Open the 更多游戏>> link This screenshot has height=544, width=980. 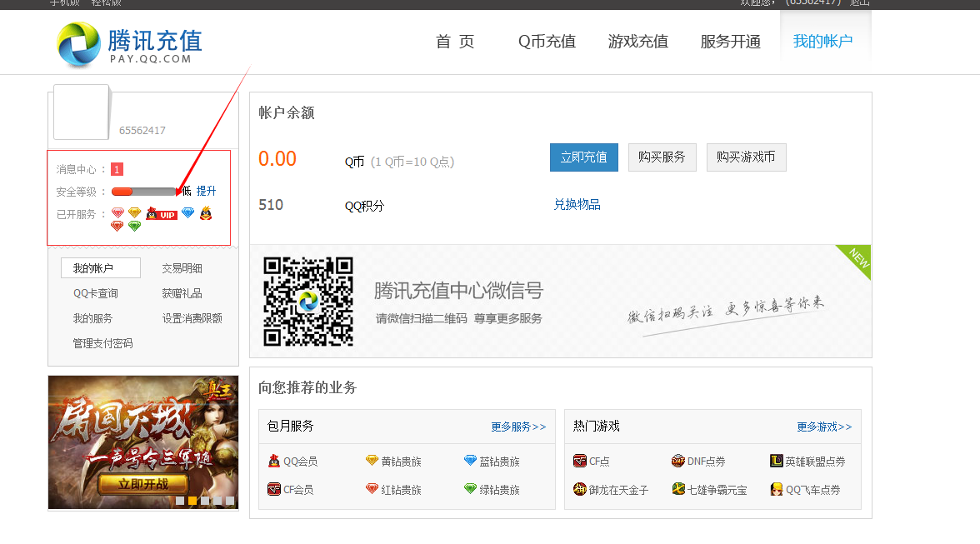(824, 427)
